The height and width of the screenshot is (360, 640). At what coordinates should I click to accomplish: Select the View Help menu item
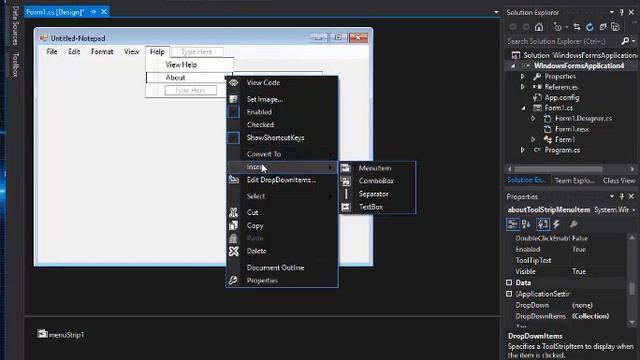pos(181,64)
